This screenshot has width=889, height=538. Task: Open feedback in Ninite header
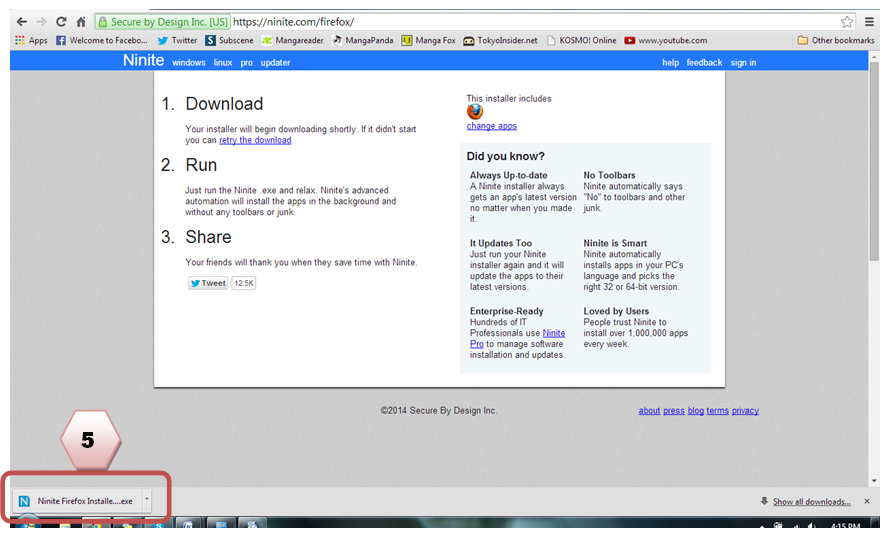[x=704, y=62]
